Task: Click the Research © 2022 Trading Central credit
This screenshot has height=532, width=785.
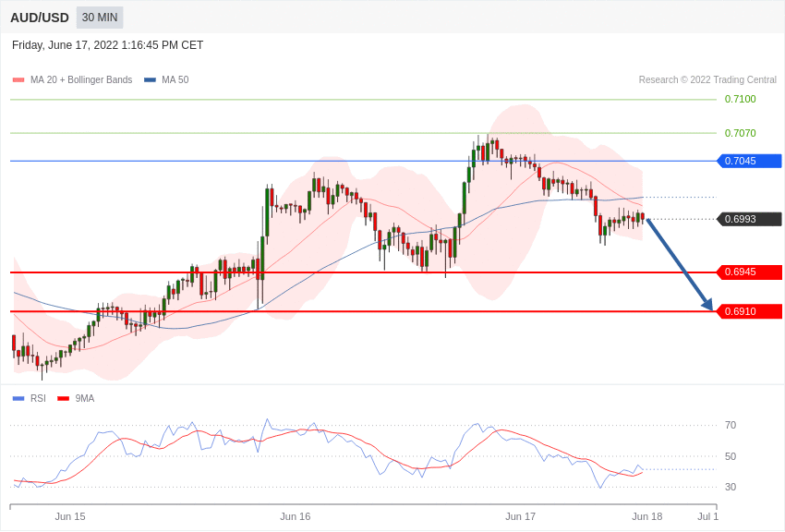Action: [707, 80]
